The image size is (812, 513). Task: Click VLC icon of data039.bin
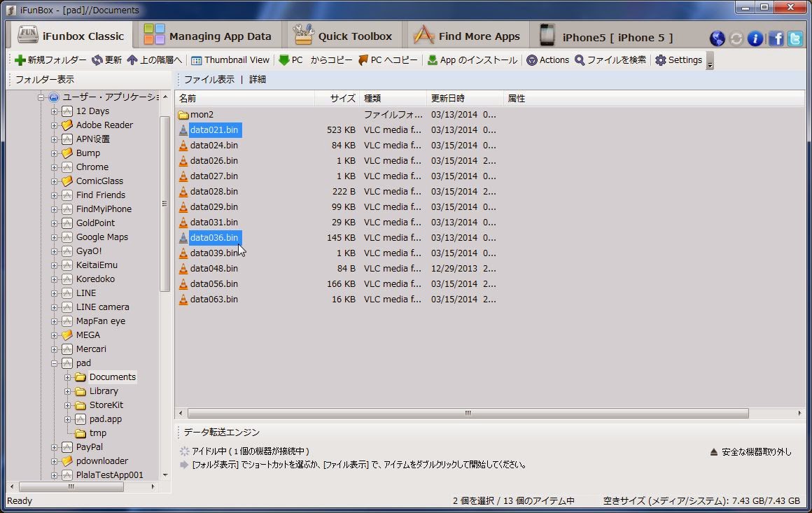(x=183, y=253)
